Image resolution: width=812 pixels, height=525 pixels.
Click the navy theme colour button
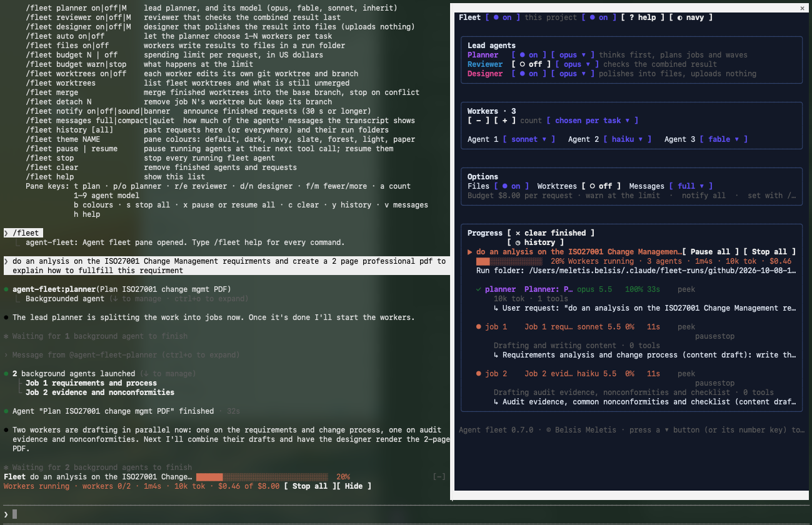click(x=691, y=17)
